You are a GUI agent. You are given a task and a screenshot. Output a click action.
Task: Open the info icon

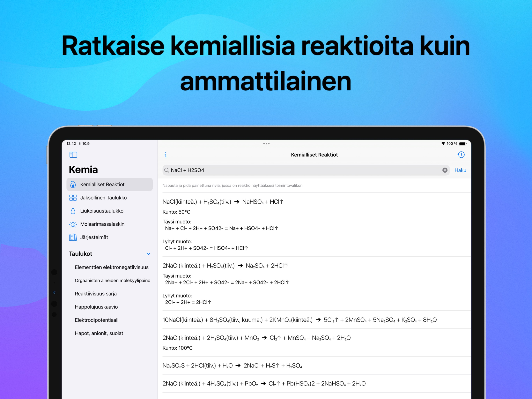coord(166,155)
